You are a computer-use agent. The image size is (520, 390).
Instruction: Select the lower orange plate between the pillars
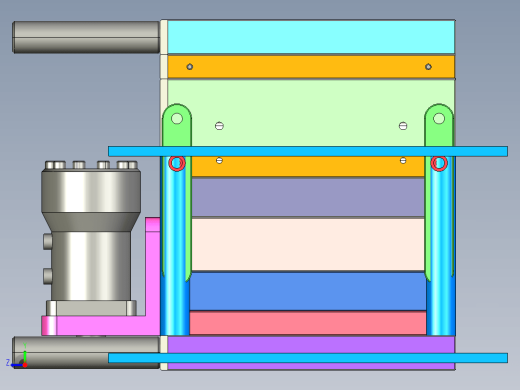[308, 167]
